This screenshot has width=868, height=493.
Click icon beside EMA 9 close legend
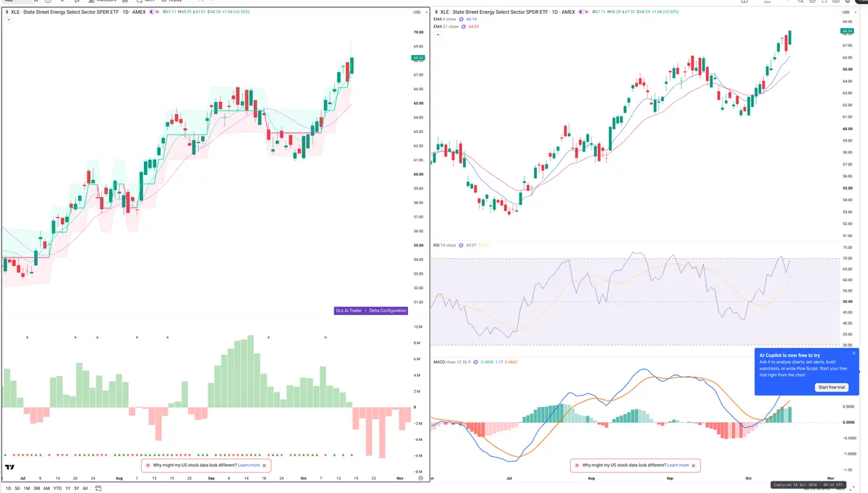tap(462, 20)
